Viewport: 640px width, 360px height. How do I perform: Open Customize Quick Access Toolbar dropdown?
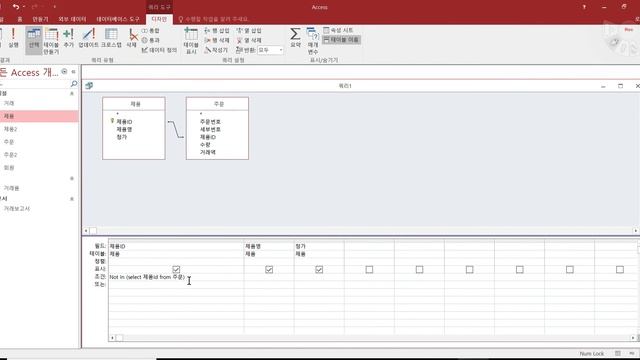[x=55, y=7]
